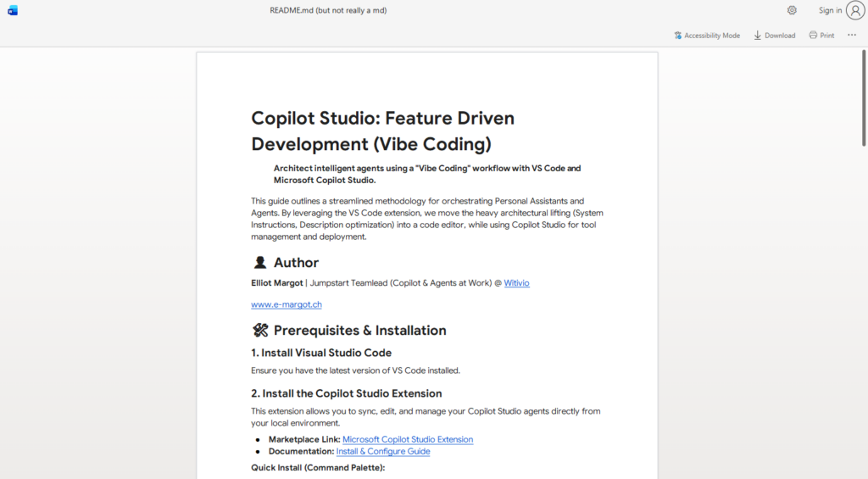Click the Sign in text
Viewport: 868px width, 479px height.
point(830,10)
